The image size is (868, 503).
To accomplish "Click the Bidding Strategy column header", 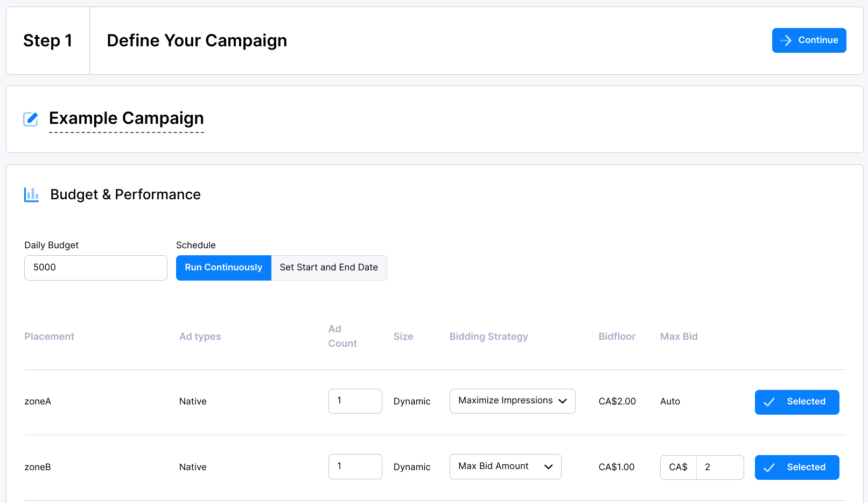I will pyautogui.click(x=489, y=337).
